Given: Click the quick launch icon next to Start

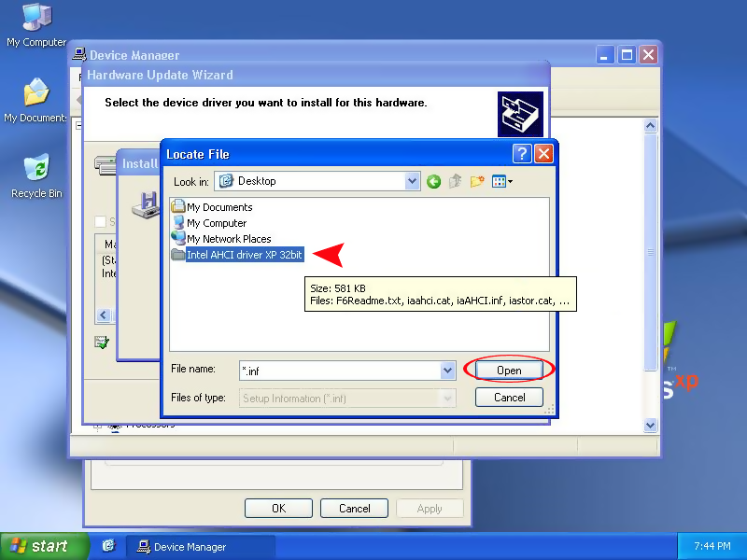Looking at the screenshot, I should 108,546.
